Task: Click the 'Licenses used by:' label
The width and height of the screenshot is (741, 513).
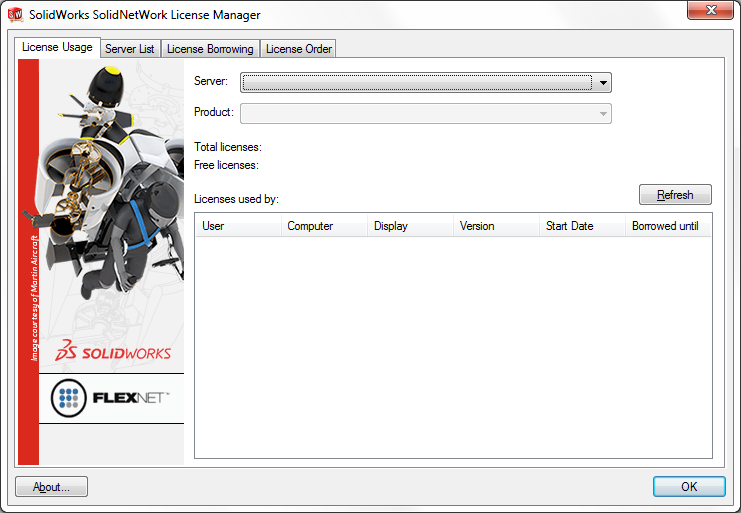Action: tap(236, 199)
